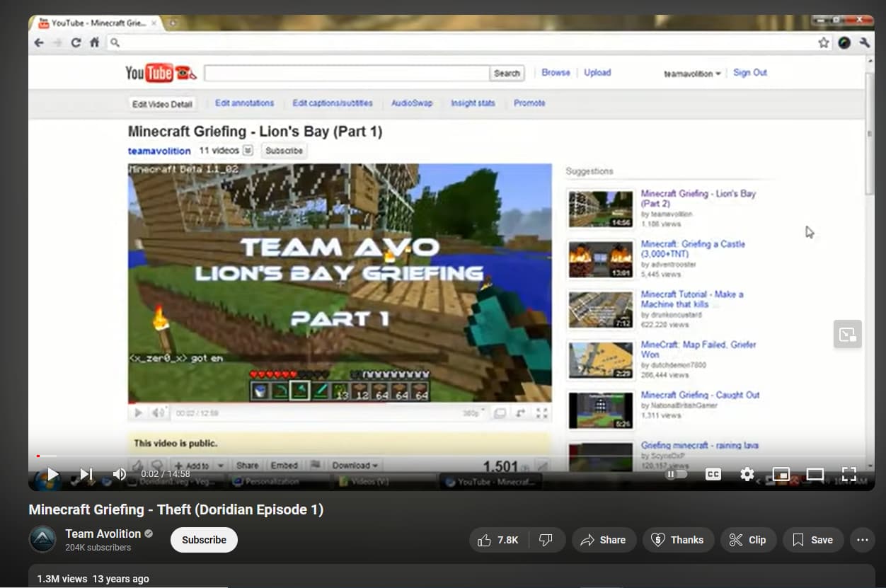Seek using the red progress bar
Screen dimensions: 886x588
[x=451, y=456]
